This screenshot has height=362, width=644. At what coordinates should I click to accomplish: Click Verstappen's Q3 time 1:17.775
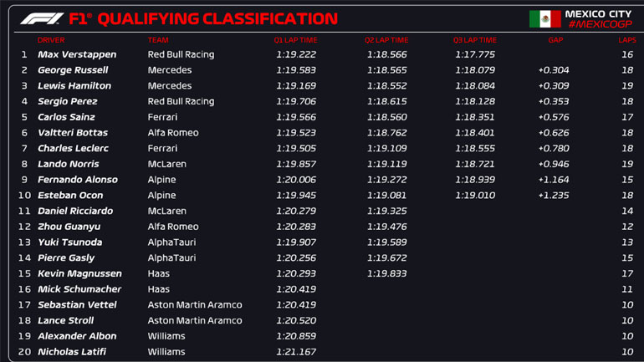tap(475, 54)
